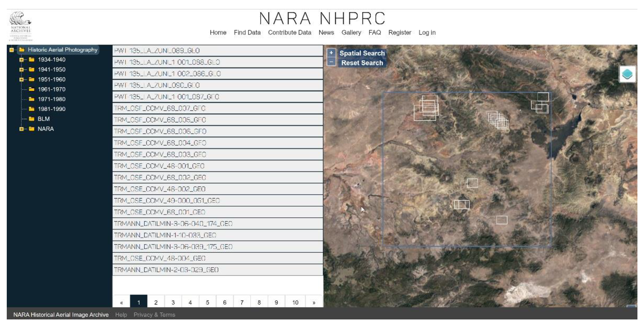Expand the 1951-1960 folder

21,80
